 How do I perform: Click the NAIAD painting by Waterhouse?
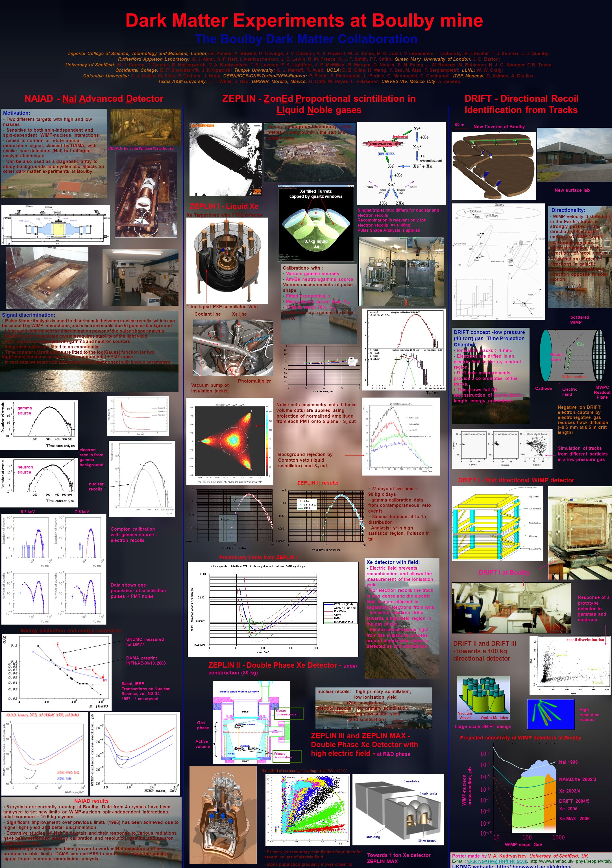145,127
